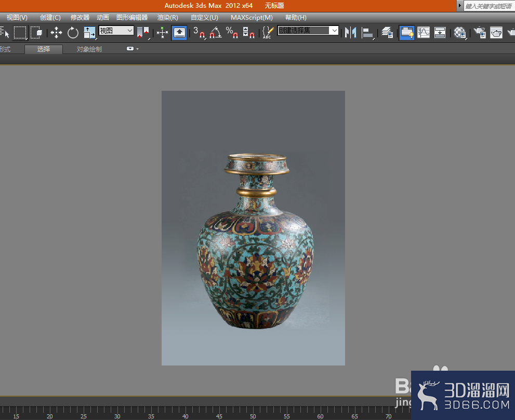Screen dimensions: 515x420
Task: Open the 渲染(R) menu
Action: 167,17
